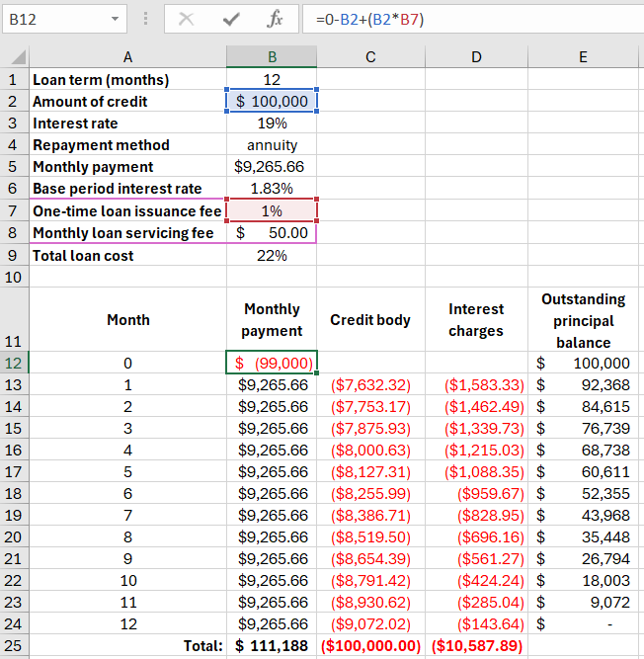Select the 22% total loan cost cell
Screen dimensions: 644x659
click(272, 256)
